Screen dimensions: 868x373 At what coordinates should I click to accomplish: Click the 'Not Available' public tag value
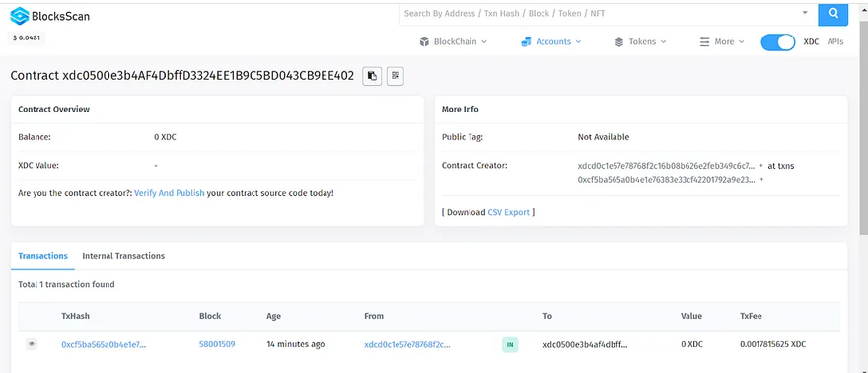(x=604, y=137)
